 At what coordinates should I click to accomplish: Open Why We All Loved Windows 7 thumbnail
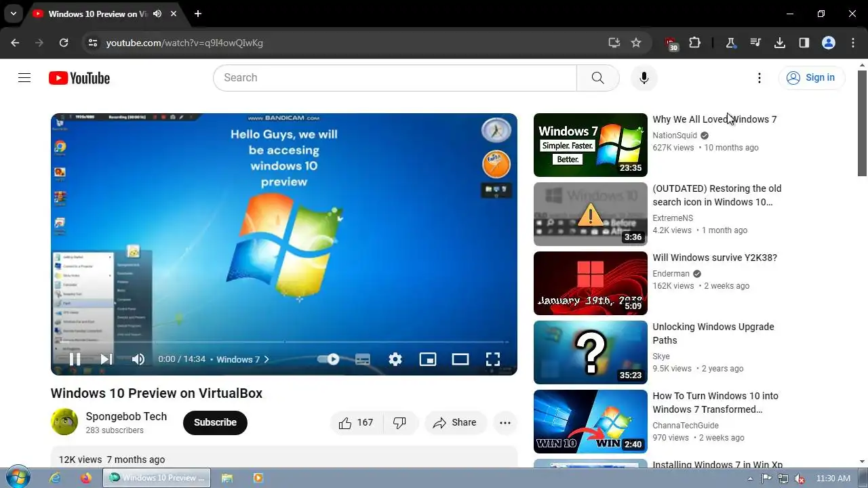coord(591,145)
